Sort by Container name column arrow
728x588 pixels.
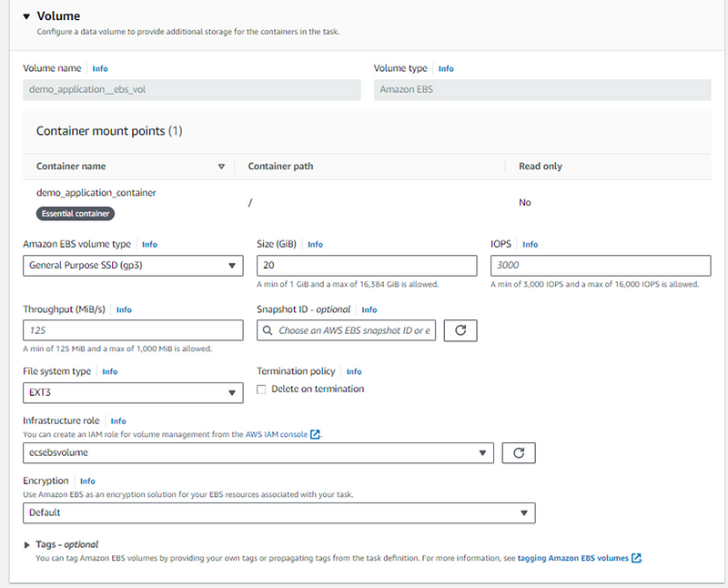click(x=221, y=167)
